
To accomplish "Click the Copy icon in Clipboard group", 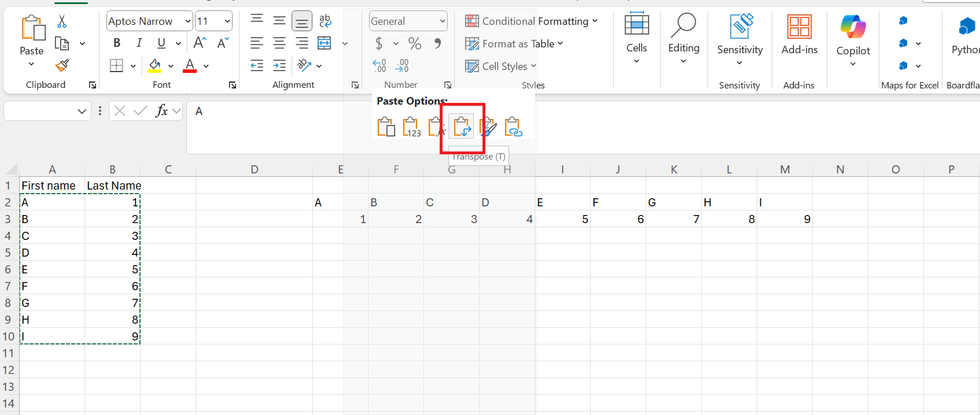I will tap(62, 43).
